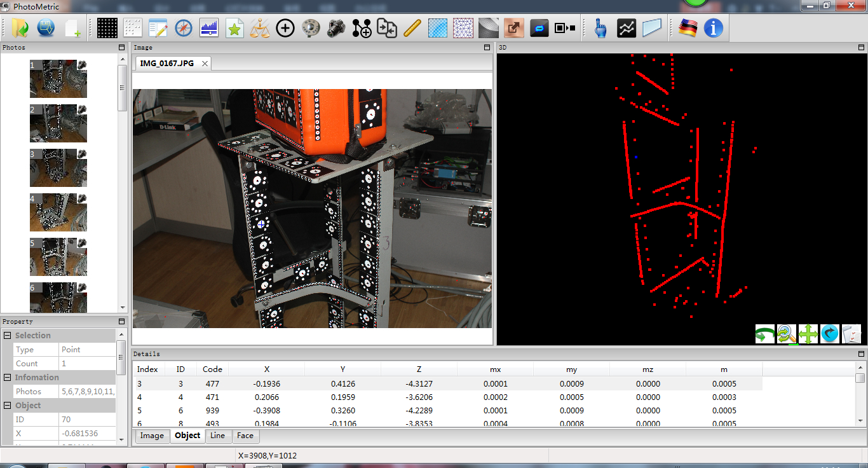Select photo thumbnail number 3
868x468 pixels.
[x=58, y=168]
